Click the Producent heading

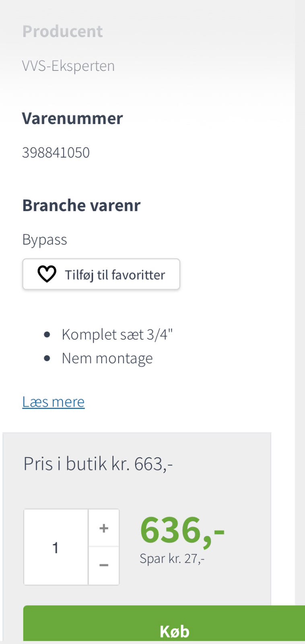(x=62, y=31)
